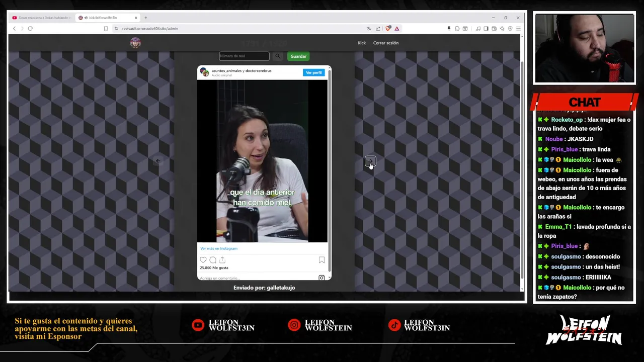The image size is (644, 362).
Task: Click the browser back arrow
Action: 14,29
